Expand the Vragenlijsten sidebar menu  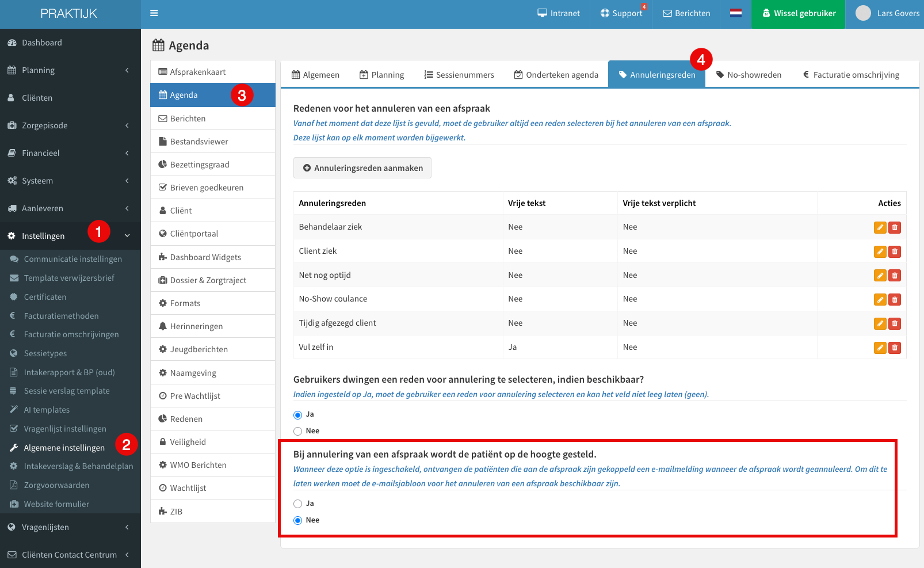coord(70,527)
